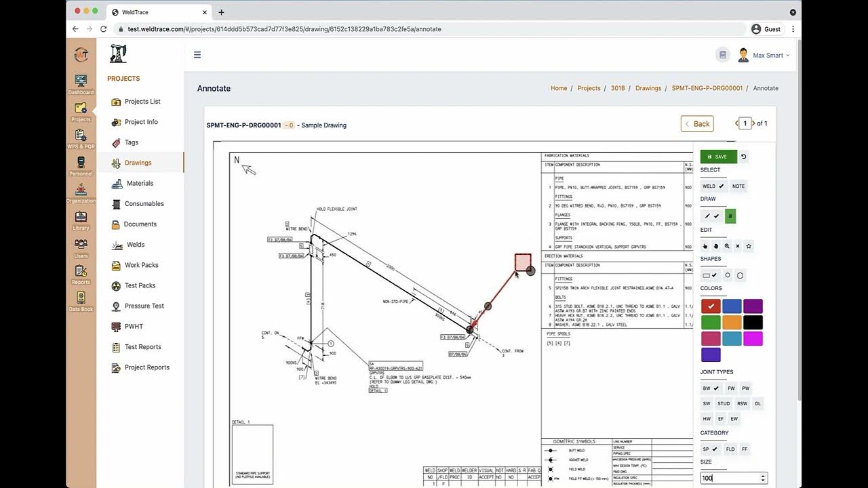Select the circle shape

pos(728,275)
